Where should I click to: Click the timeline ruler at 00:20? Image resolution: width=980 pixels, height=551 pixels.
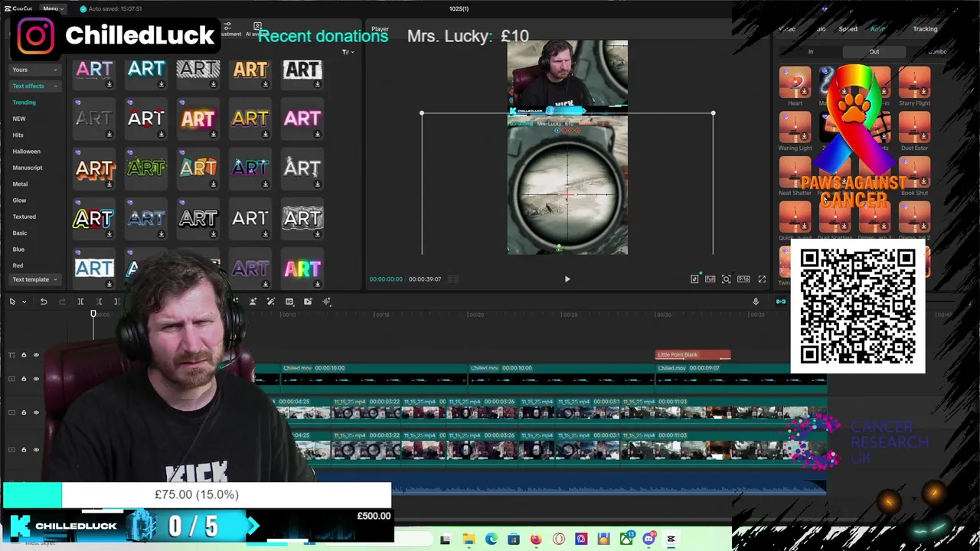476,315
